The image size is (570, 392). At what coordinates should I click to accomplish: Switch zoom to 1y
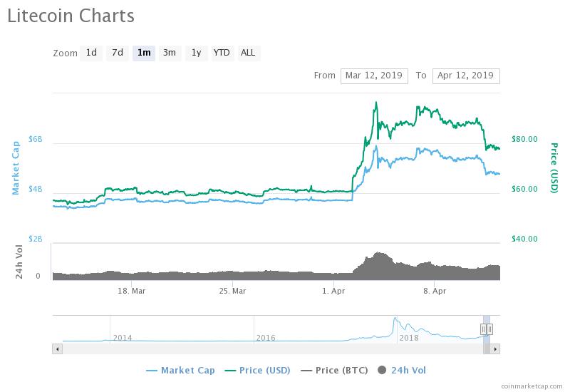tap(196, 53)
